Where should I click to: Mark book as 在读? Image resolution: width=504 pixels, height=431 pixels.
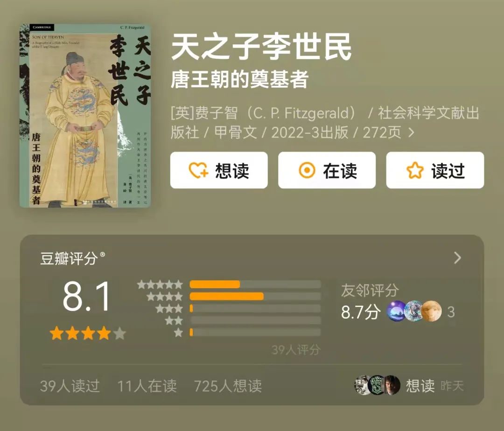coord(327,170)
